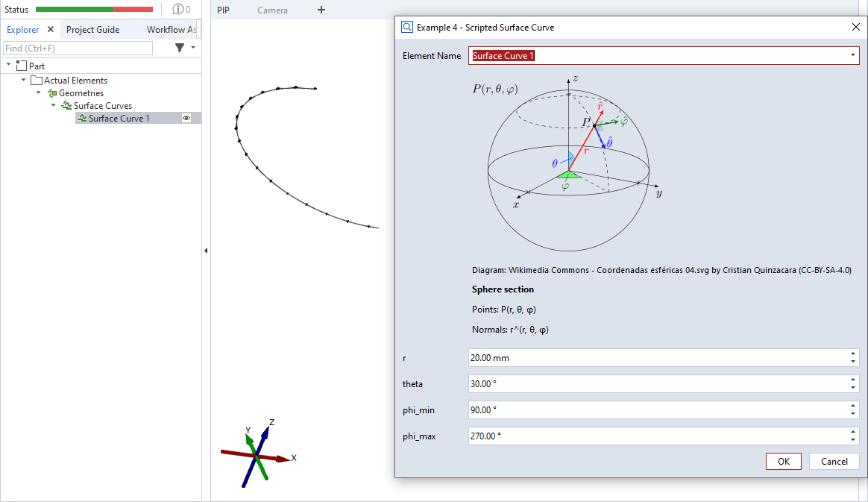Viewport: 868px width, 502px height.
Task: Click the Cancel button
Action: pyautogui.click(x=834, y=461)
